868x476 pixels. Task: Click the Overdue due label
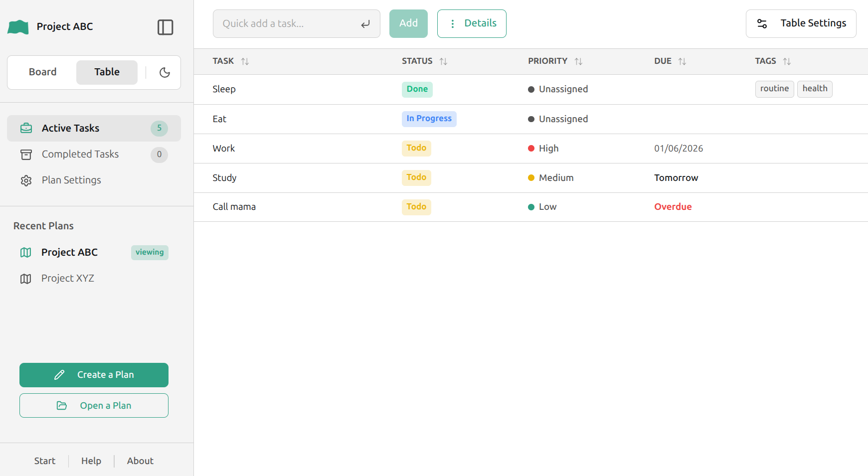673,207
